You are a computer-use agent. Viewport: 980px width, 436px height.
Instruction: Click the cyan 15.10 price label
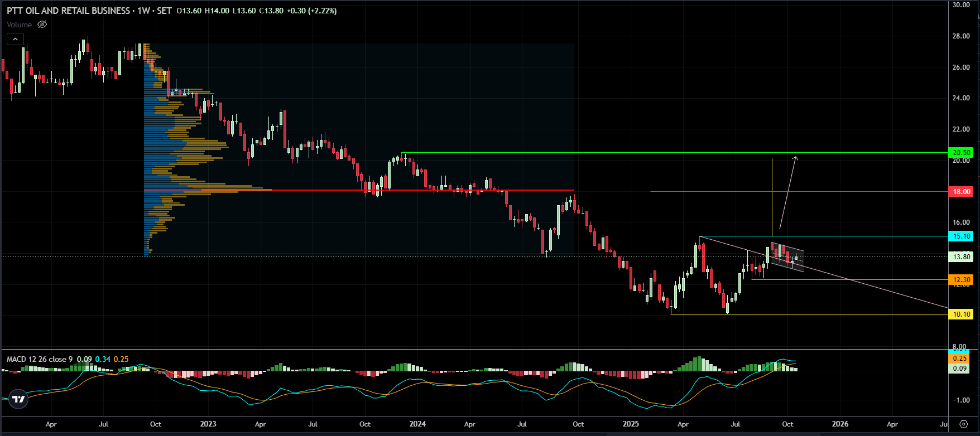(x=961, y=236)
